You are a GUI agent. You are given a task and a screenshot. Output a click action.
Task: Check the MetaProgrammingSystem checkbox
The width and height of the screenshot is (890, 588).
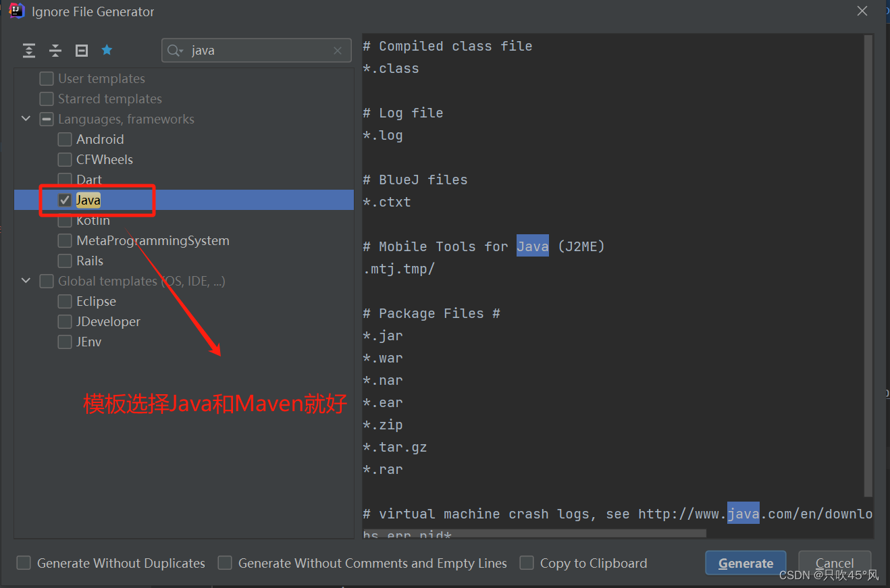65,241
